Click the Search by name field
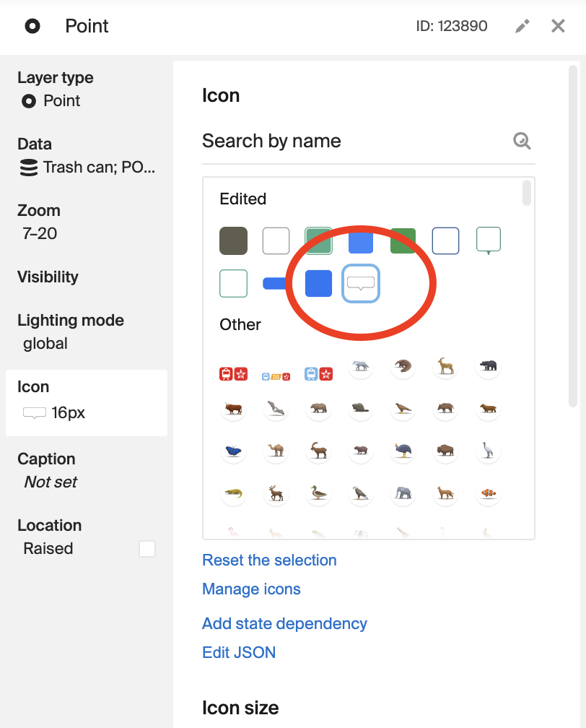This screenshot has height=728, width=586. pos(355,141)
